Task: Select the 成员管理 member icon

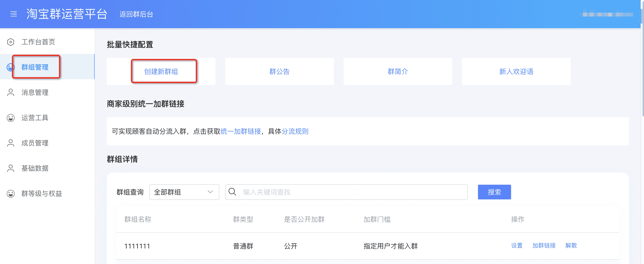Action: coord(10,143)
